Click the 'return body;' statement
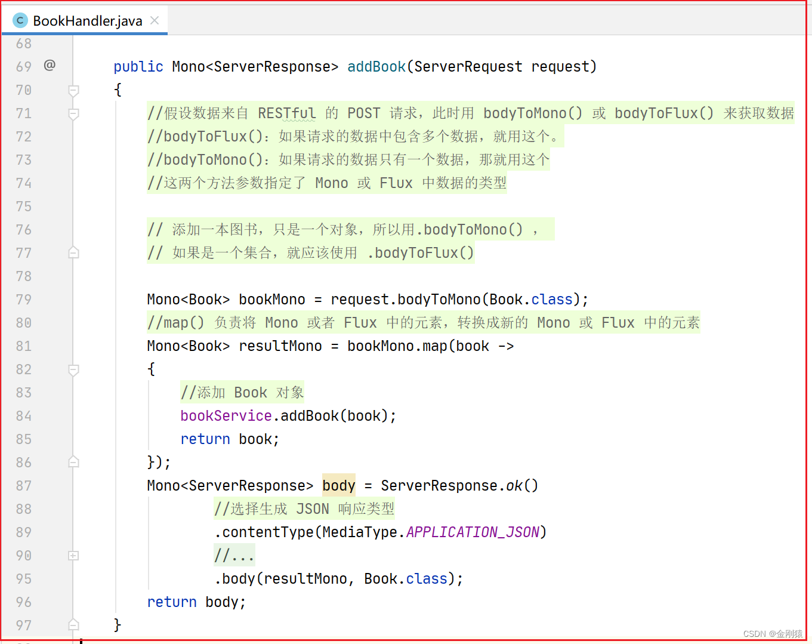 pyautogui.click(x=196, y=602)
